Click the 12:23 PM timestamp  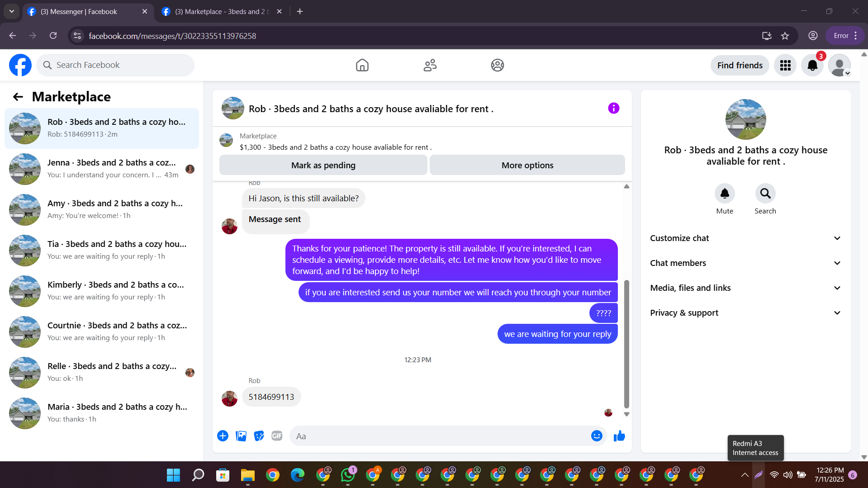point(417,360)
